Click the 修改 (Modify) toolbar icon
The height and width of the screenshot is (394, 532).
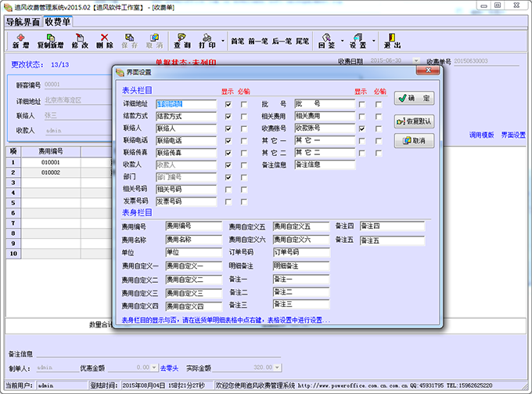[81, 40]
